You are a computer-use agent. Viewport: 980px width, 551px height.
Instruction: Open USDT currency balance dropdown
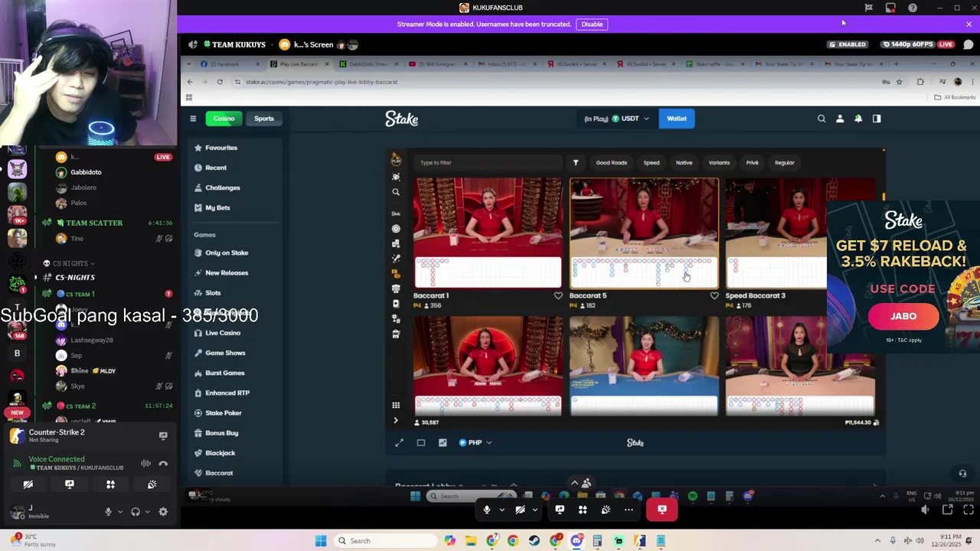pos(616,119)
